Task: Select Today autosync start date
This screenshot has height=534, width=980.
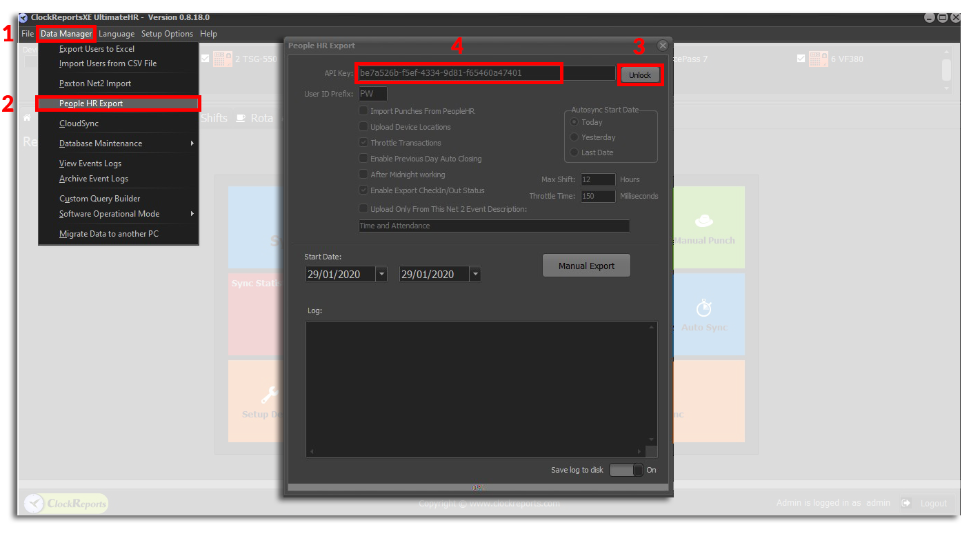Action: point(574,122)
